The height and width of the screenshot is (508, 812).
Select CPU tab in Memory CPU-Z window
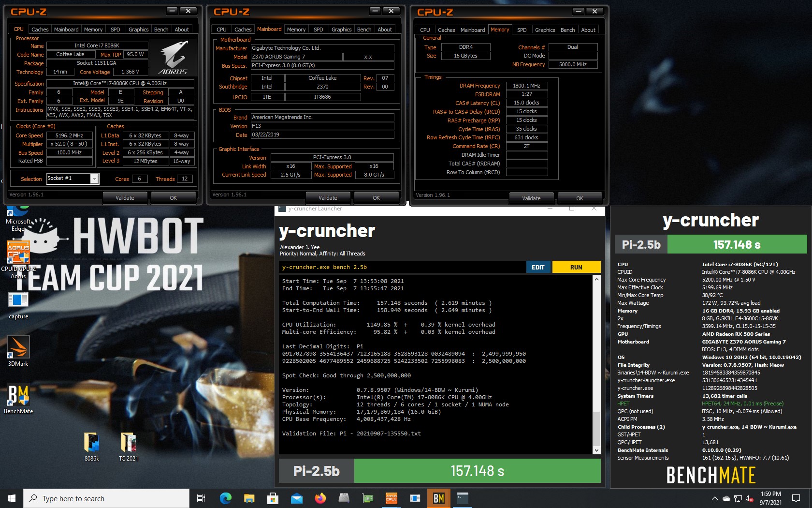pyautogui.click(x=425, y=30)
